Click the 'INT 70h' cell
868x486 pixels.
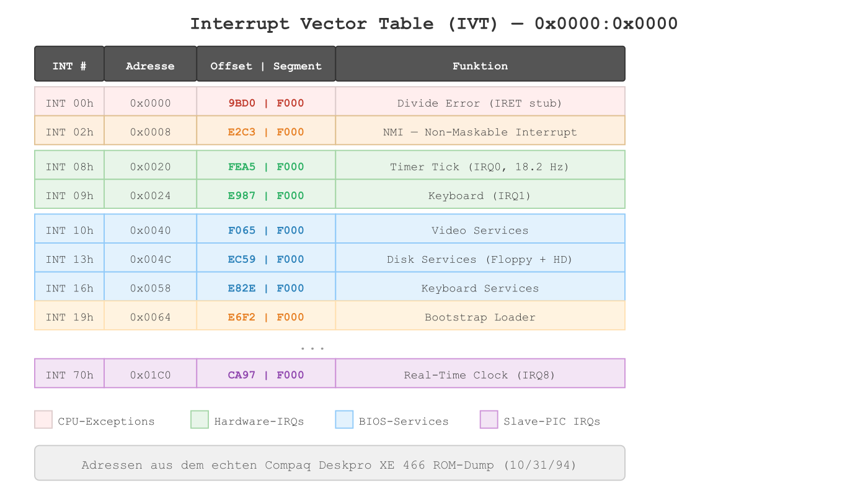point(69,373)
